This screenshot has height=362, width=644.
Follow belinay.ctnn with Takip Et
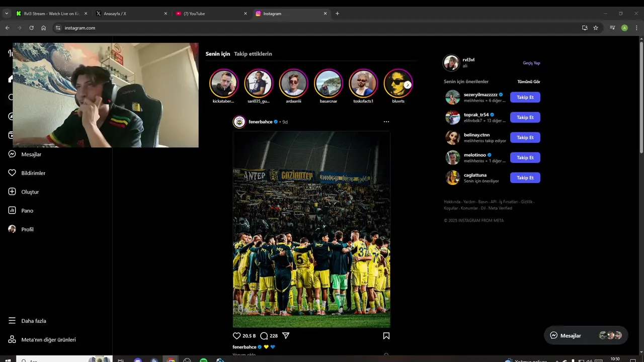(x=525, y=137)
